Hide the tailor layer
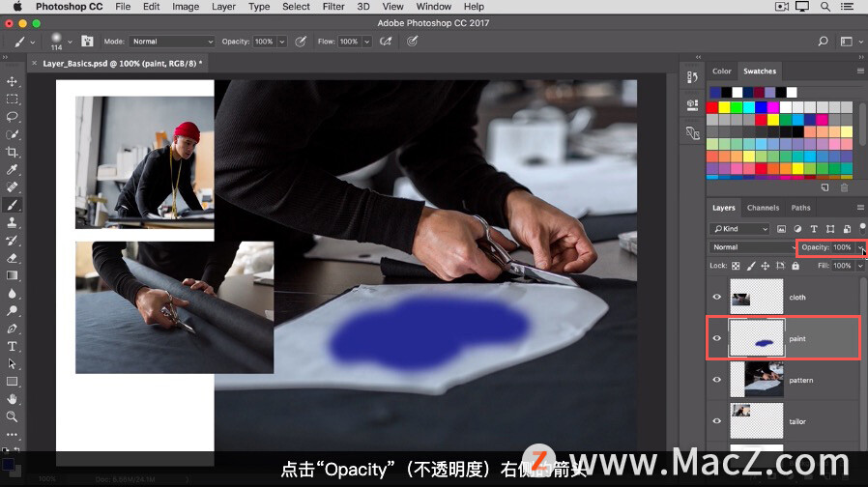This screenshot has width=868, height=487. [x=717, y=421]
